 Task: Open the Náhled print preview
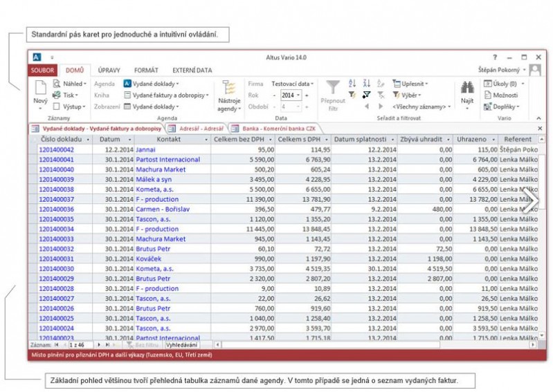[x=69, y=84]
